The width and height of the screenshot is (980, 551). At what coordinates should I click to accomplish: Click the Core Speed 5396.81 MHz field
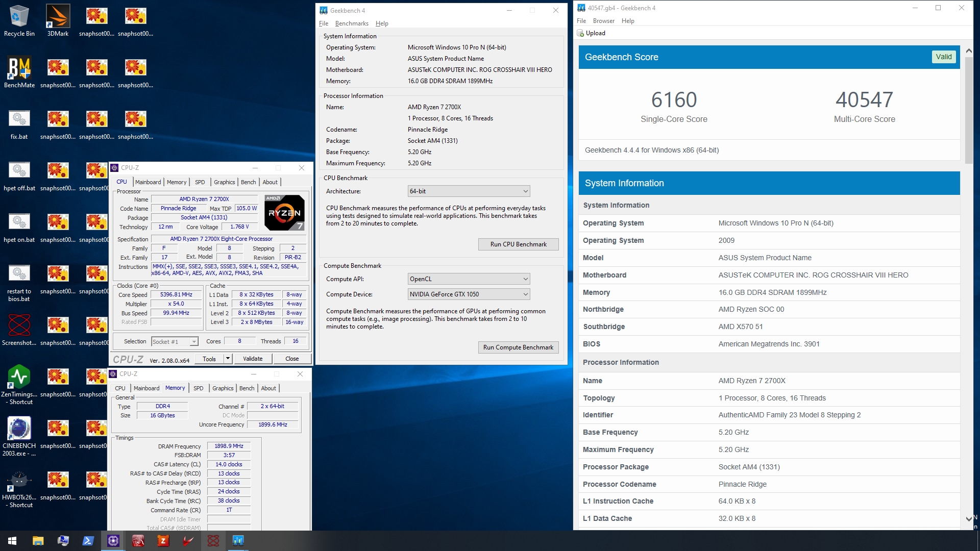pos(177,295)
